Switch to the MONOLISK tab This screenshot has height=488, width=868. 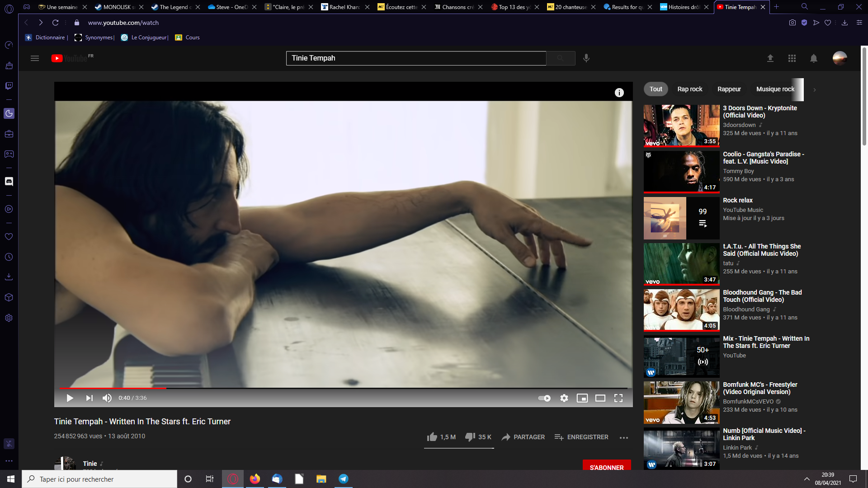(x=118, y=7)
